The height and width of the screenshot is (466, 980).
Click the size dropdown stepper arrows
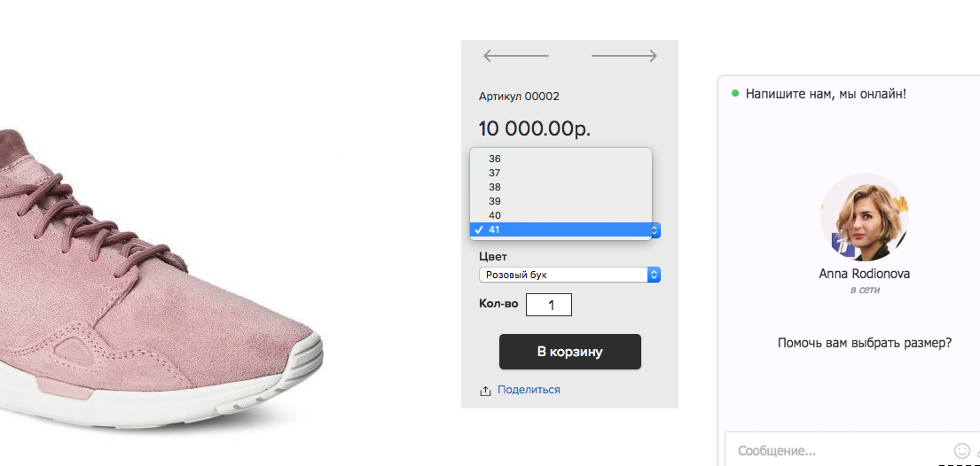click(x=655, y=230)
